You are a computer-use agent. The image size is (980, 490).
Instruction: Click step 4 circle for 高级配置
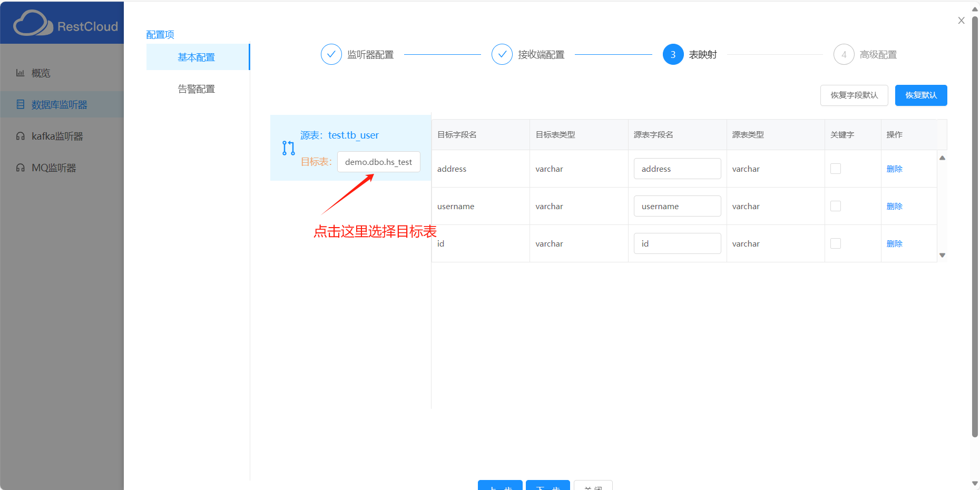point(844,54)
